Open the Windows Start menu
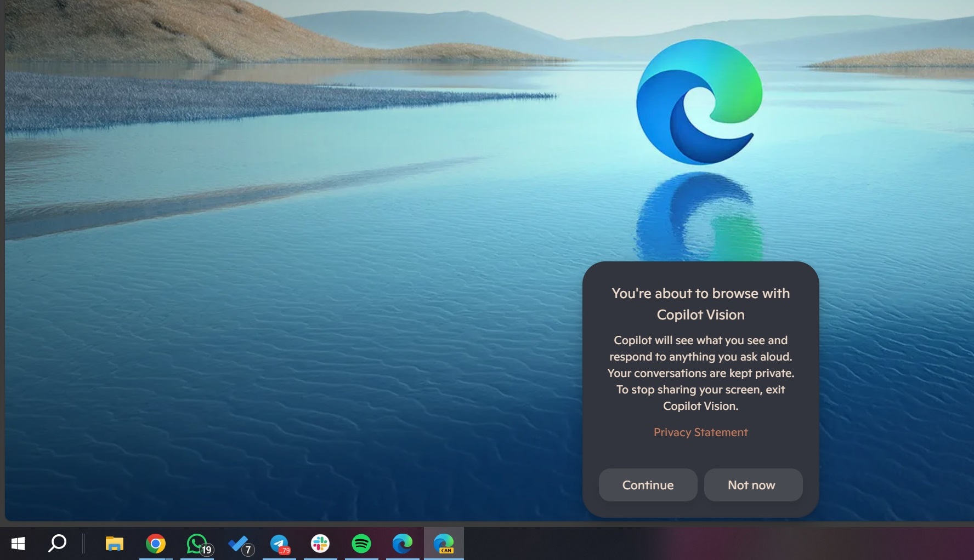974x560 pixels. [18, 544]
